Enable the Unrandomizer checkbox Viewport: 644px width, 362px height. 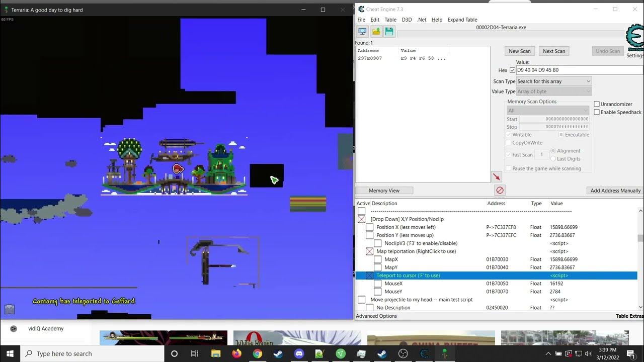(597, 104)
